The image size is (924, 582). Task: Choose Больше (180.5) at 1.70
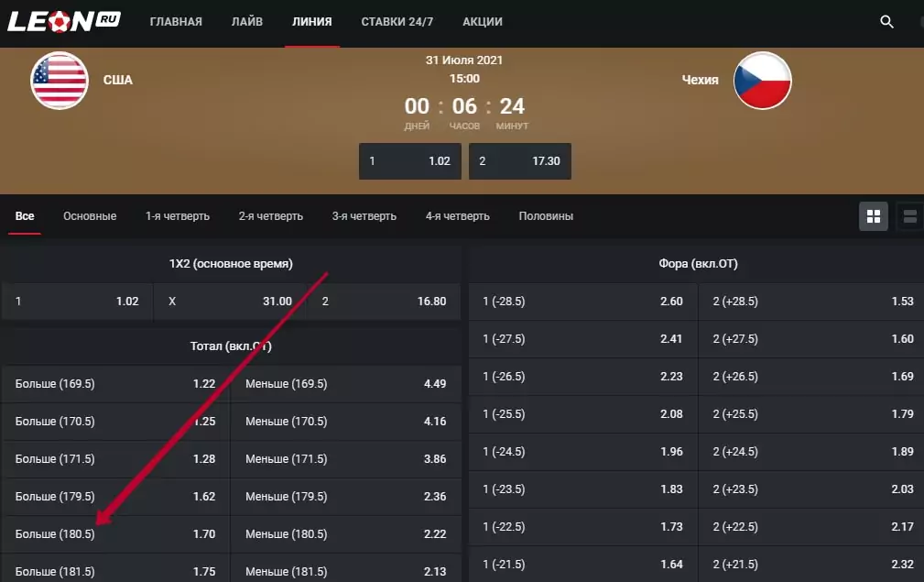pos(115,534)
